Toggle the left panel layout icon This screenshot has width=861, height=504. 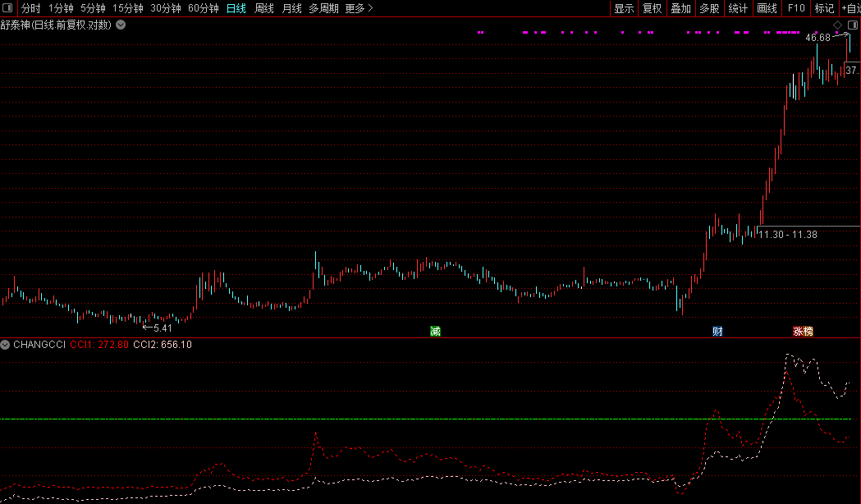point(7,8)
